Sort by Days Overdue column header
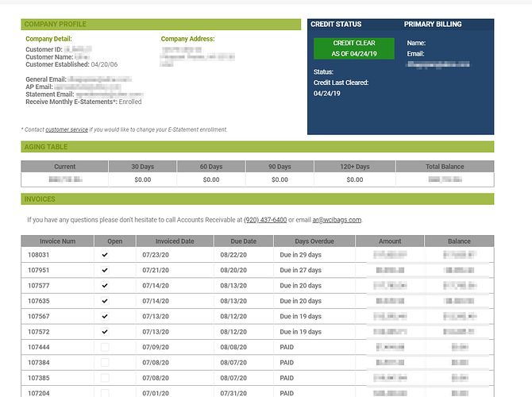 pos(314,241)
